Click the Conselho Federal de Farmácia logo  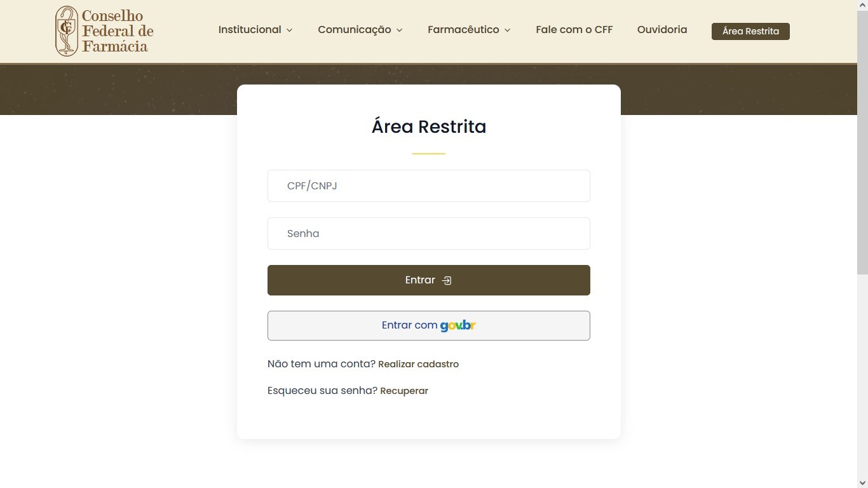(104, 31)
